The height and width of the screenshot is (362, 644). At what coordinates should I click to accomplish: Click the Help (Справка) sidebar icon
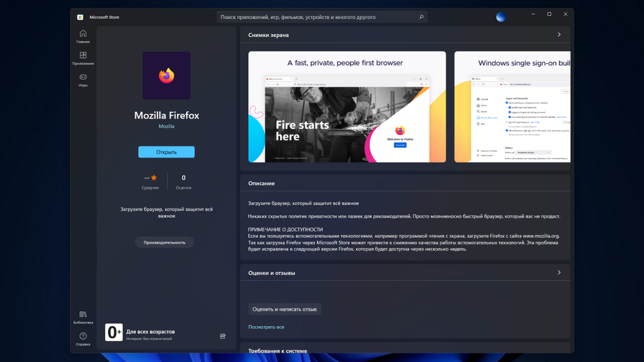83,339
